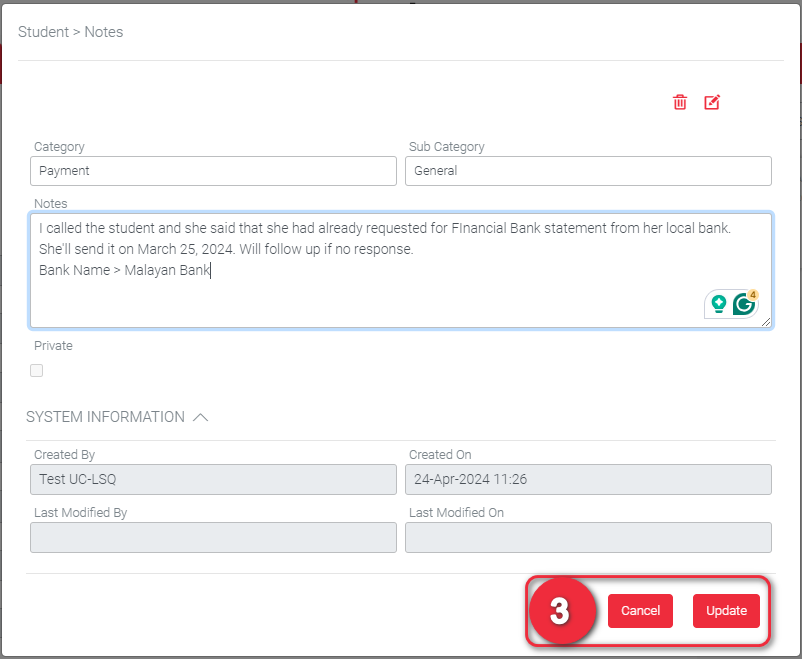Click the red step 3 circle badge
This screenshot has height=659, width=802.
pos(561,611)
